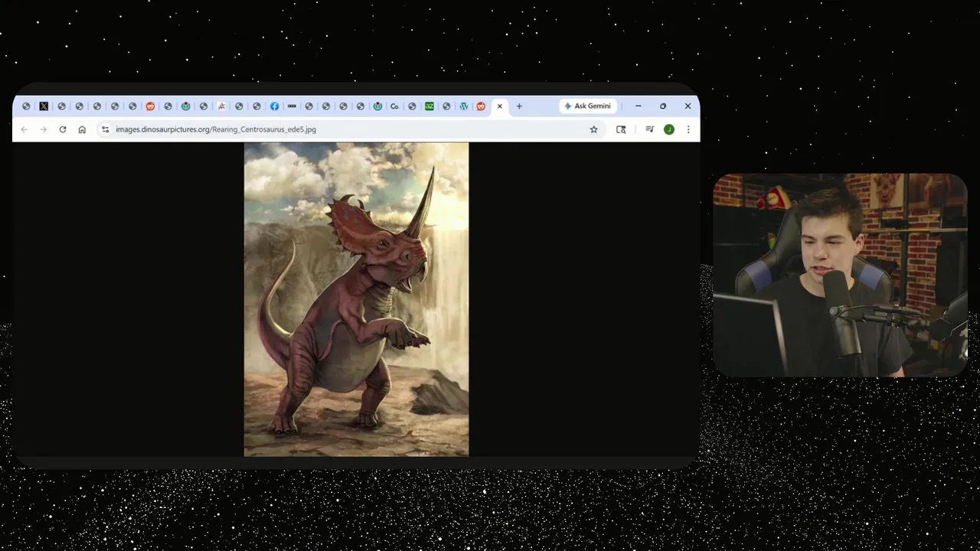
Task: Open the Chrome three-dot menu
Action: coord(688,129)
